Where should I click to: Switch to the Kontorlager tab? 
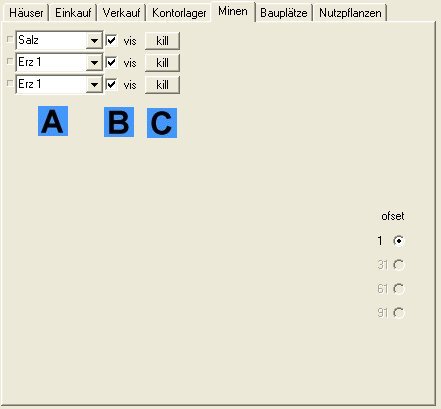coord(179,13)
